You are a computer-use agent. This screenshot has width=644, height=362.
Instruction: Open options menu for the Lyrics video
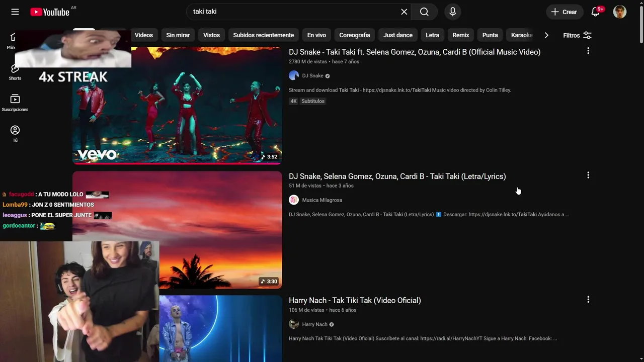coord(588,175)
